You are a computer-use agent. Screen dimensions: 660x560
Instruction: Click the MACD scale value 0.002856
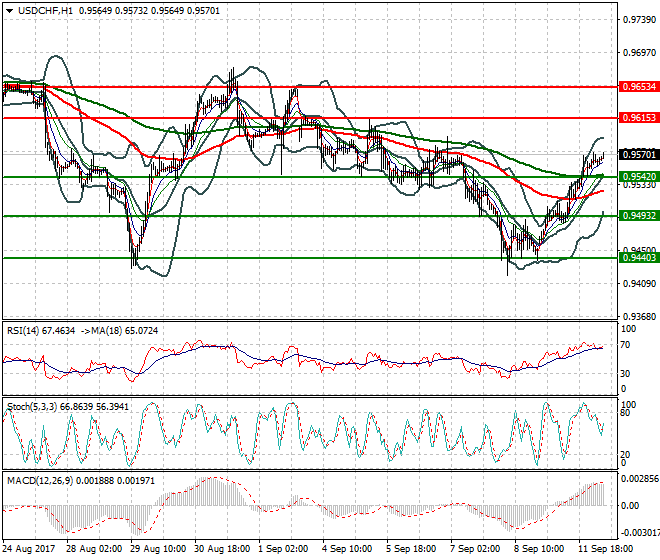[640, 479]
